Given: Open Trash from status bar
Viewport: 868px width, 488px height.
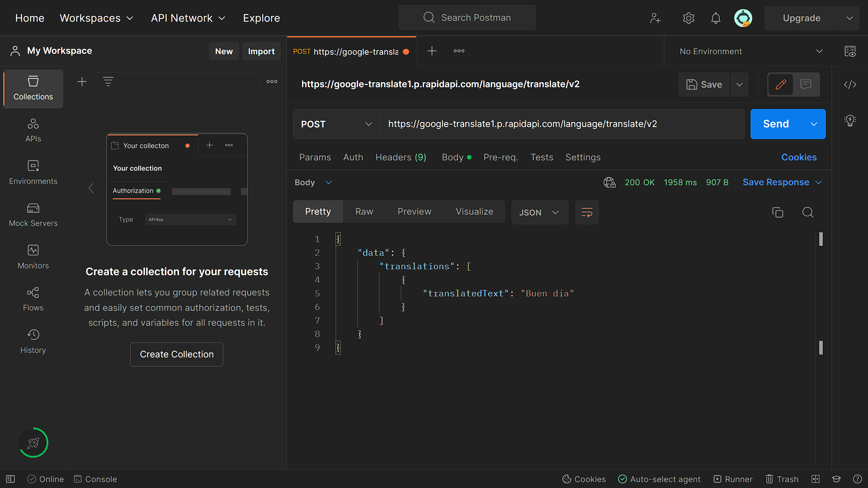Looking at the screenshot, I should tap(782, 479).
